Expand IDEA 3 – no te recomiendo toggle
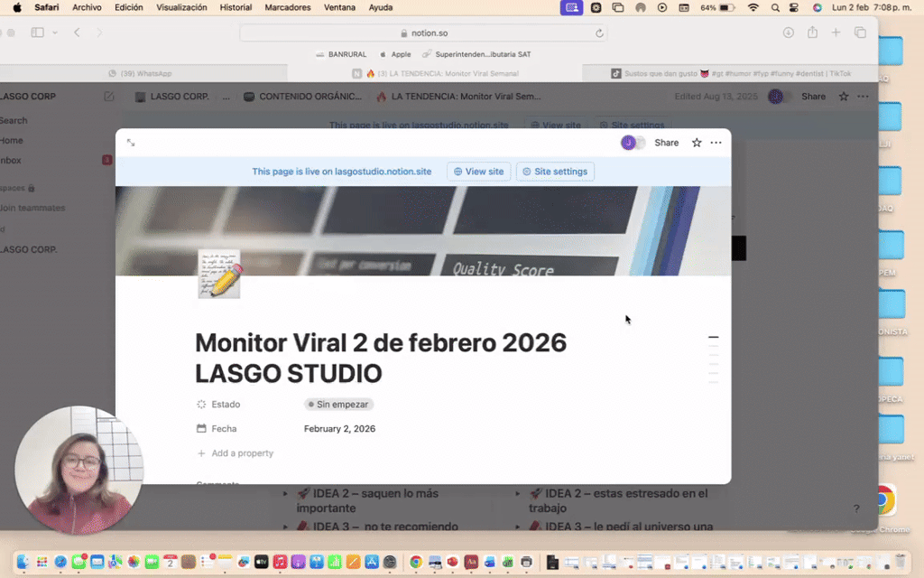The width and height of the screenshot is (924, 578). tap(286, 527)
